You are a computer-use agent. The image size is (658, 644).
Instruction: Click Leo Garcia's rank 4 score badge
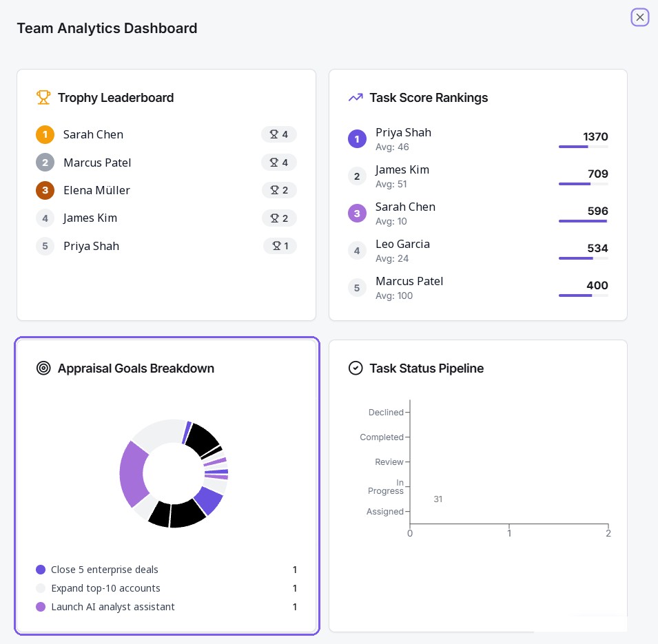pyautogui.click(x=357, y=251)
